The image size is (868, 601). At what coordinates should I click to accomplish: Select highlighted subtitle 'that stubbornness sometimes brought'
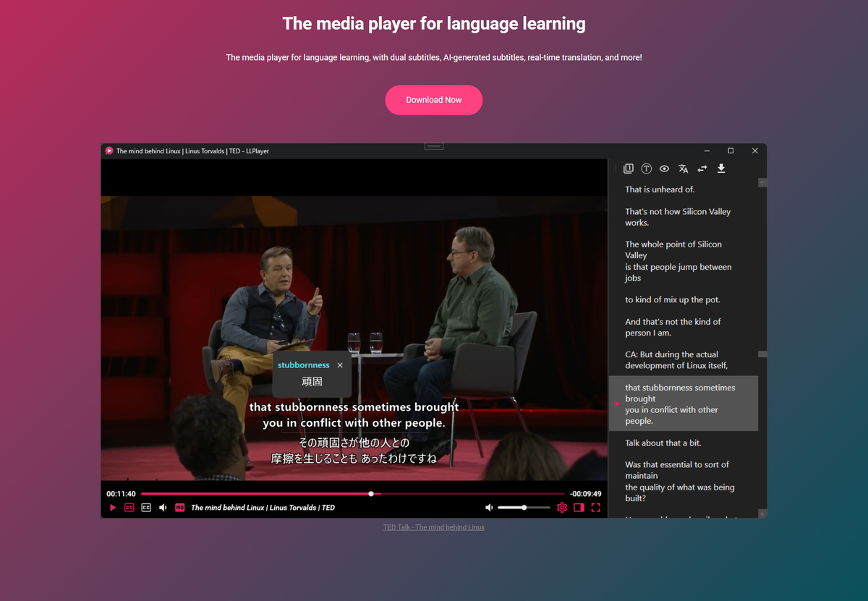(x=684, y=404)
